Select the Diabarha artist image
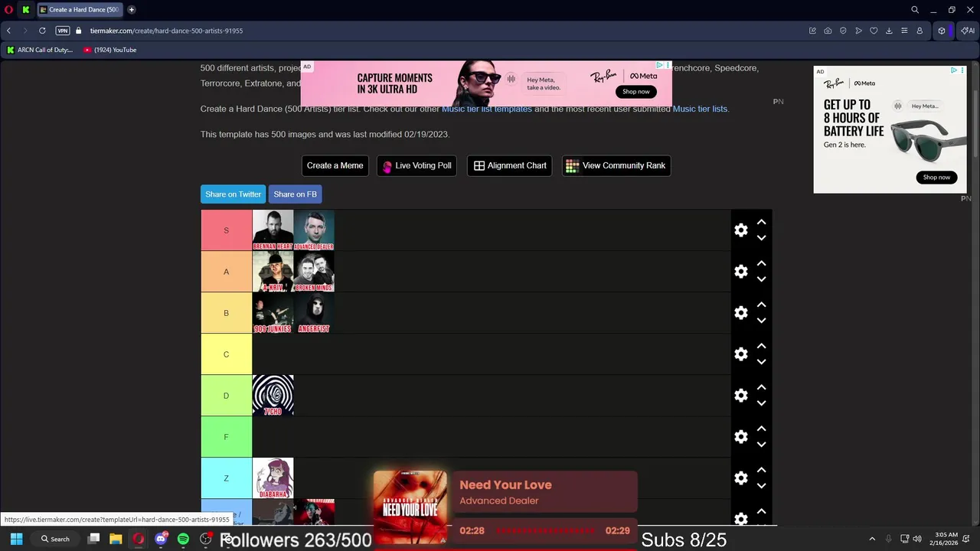 point(273,478)
